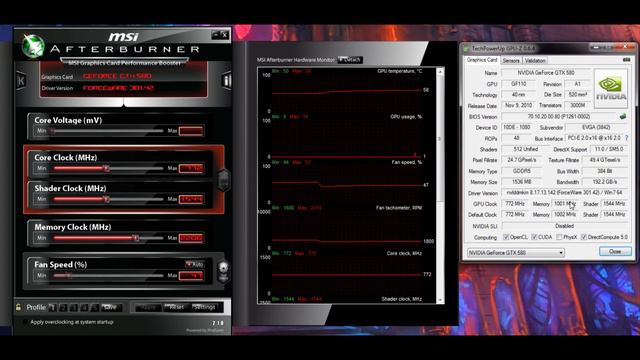The height and width of the screenshot is (360, 640).
Task: Switch to the Sensors tab in GPU-Z
Action: pos(511,60)
